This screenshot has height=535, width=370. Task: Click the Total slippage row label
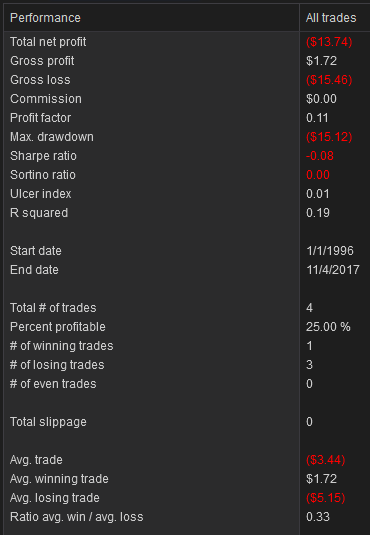pos(48,422)
